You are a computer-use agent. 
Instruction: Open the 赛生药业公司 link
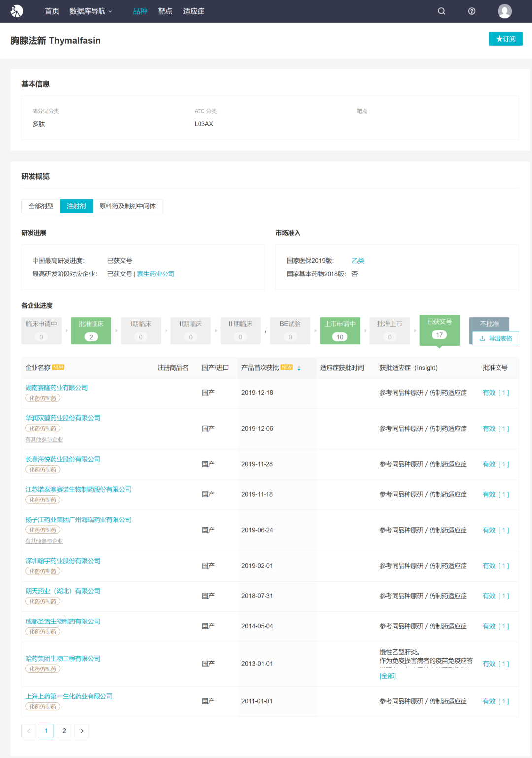tap(156, 274)
